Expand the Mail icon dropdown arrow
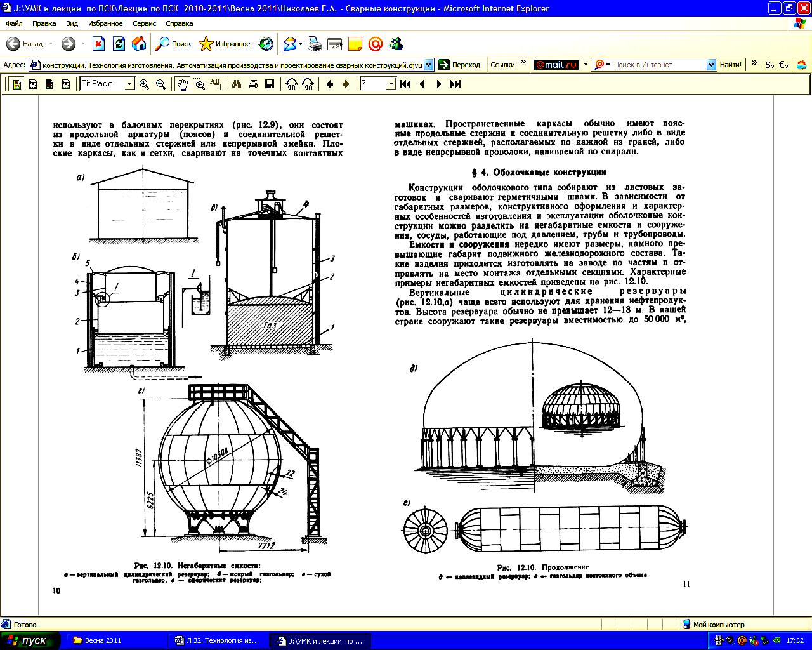This screenshot has height=650, width=812. tap(301, 44)
